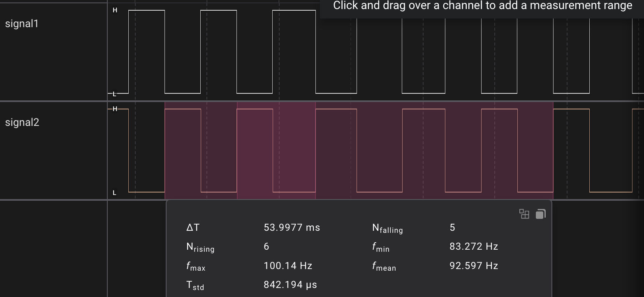Click the ΔT value 53.9977 ms

click(292, 227)
